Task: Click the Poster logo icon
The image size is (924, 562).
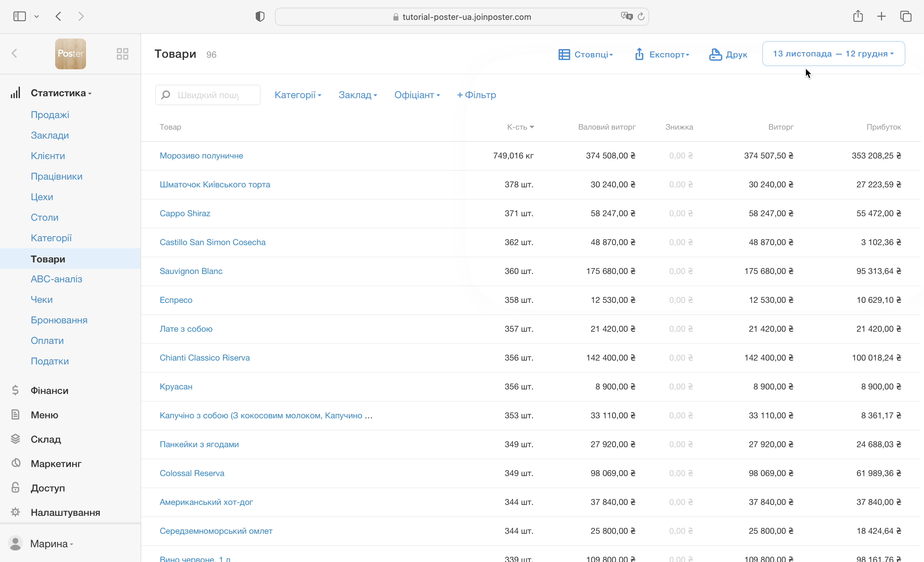Action: pyautogui.click(x=71, y=54)
